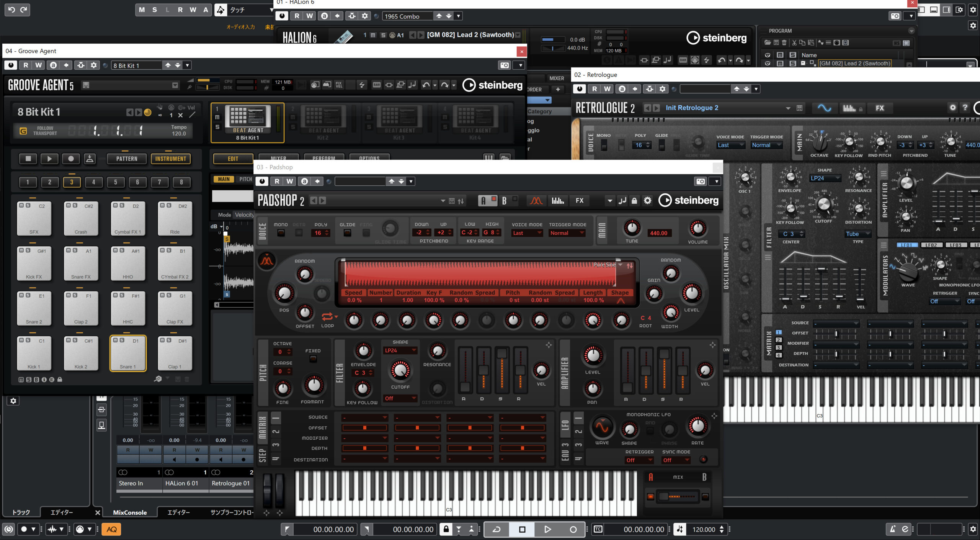Open Padshop LFO Retrigger Off dropdown
The image size is (980, 540).
(x=639, y=460)
